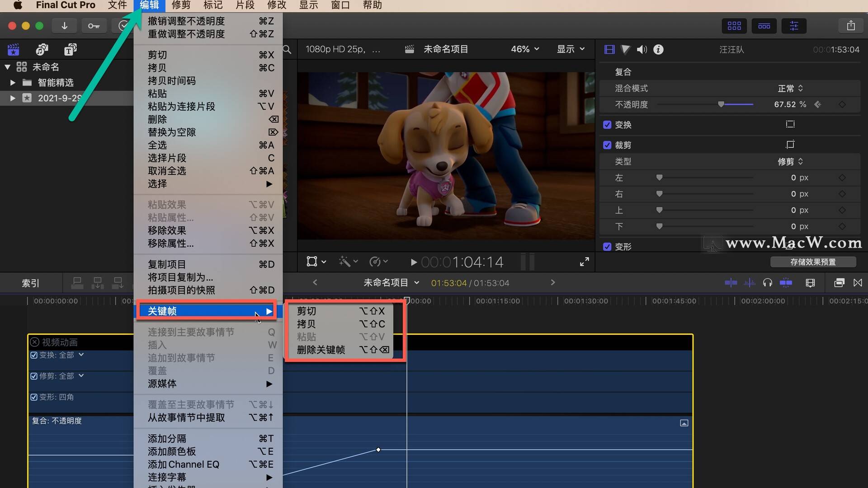Open the 混合模式 正常 dropdown
This screenshot has width=868, height=488.
tap(790, 88)
